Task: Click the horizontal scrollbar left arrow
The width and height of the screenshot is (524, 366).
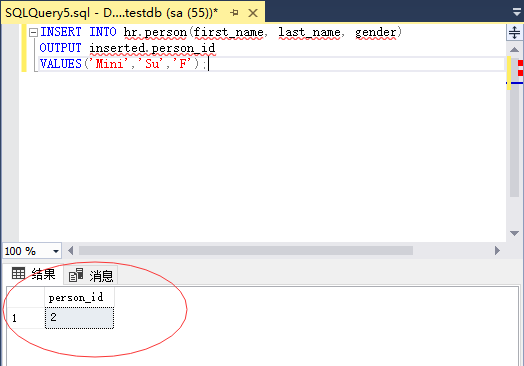Action: (x=71, y=251)
